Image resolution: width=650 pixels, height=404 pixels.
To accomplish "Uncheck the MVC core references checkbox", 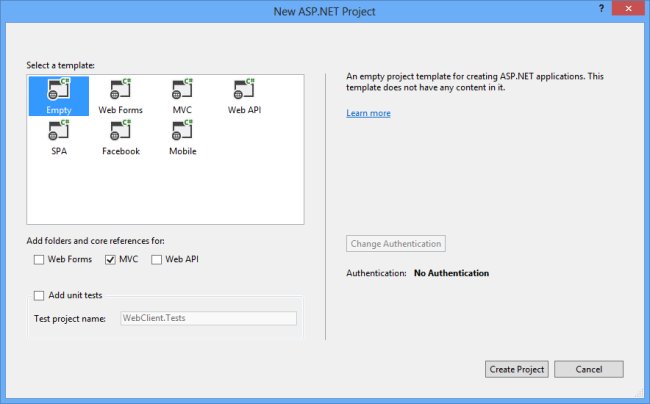I will [110, 260].
